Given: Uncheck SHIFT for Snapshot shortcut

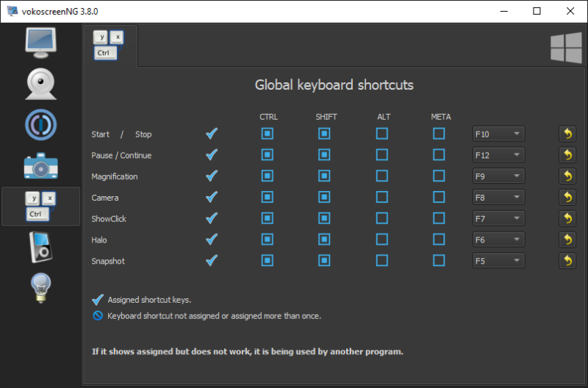Looking at the screenshot, I should [x=324, y=260].
